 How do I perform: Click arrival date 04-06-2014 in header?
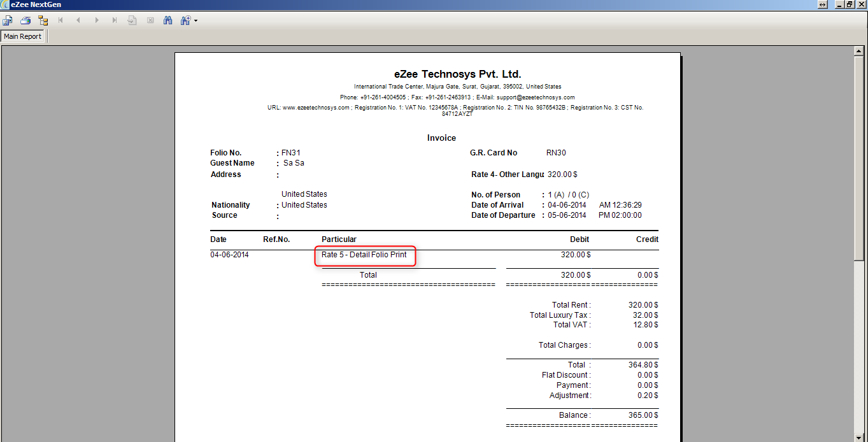click(567, 205)
